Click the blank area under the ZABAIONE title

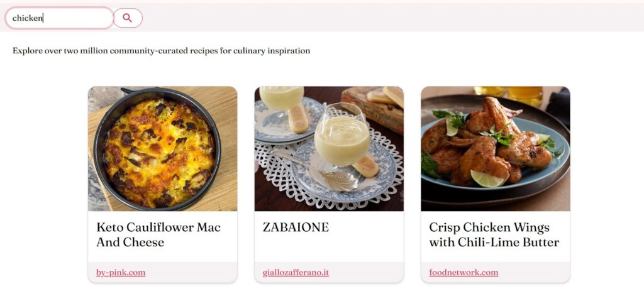coord(329,249)
